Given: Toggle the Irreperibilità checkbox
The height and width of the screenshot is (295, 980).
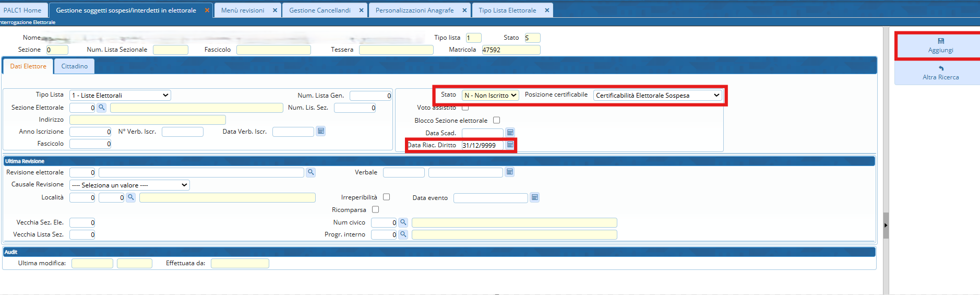Looking at the screenshot, I should click(386, 197).
